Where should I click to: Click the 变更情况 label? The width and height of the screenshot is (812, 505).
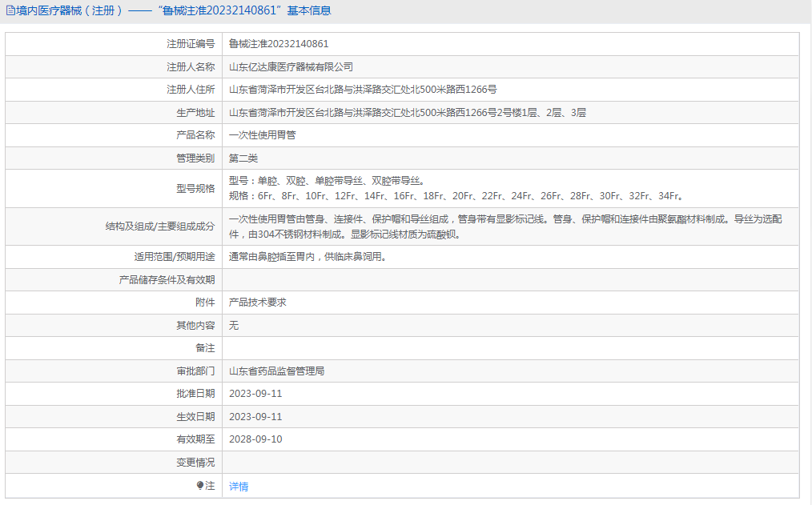click(195, 462)
